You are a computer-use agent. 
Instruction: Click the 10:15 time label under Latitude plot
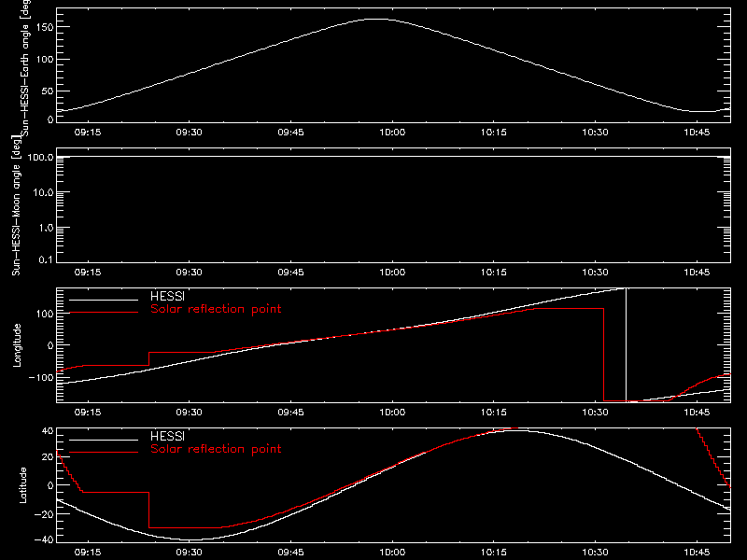[x=494, y=553]
